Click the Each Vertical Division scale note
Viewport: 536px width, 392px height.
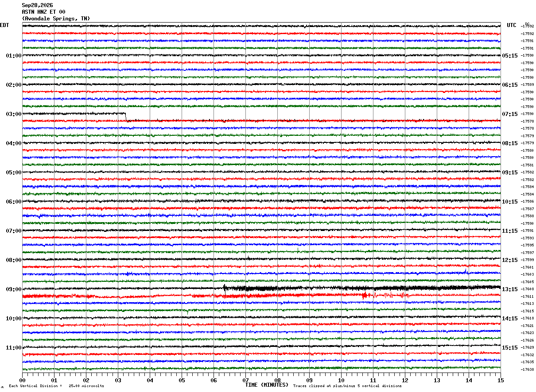pyautogui.click(x=56, y=386)
